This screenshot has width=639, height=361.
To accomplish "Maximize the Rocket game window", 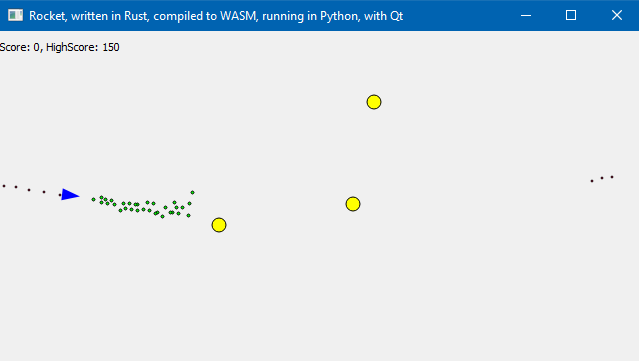I will click(571, 15).
